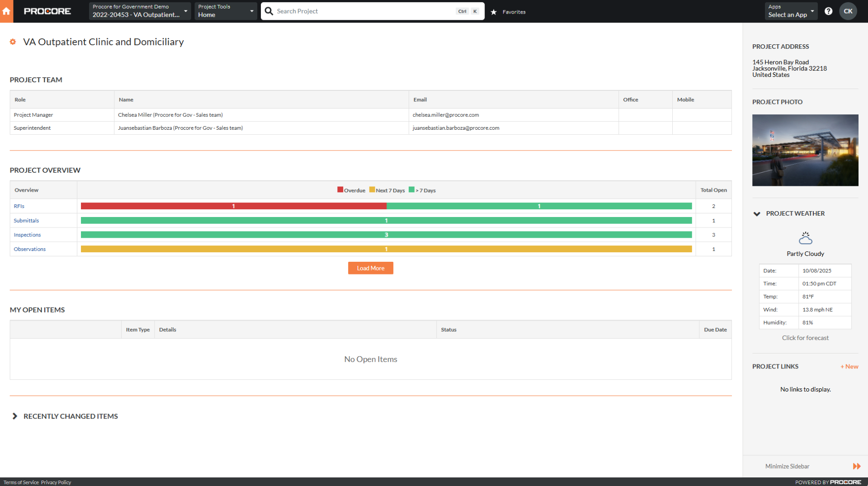Add a project link via + New
This screenshot has width=868, height=486.
[849, 366]
